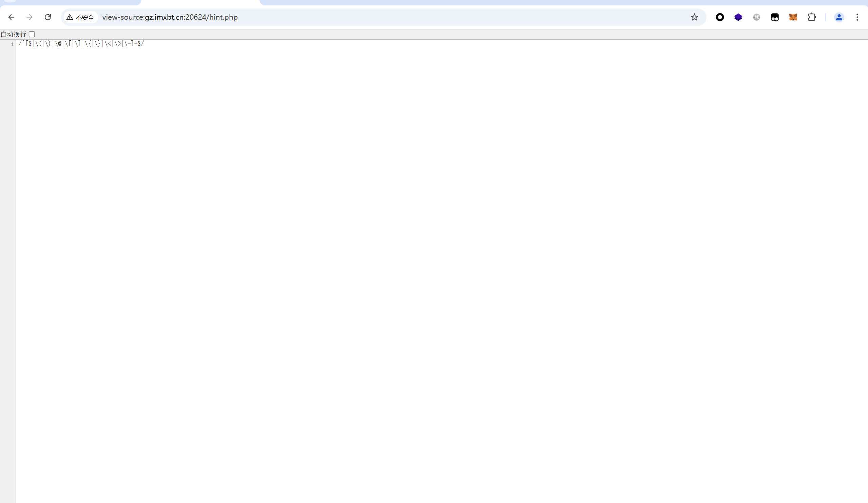The height and width of the screenshot is (503, 868).
Task: Open the black circle extension icon
Action: pyautogui.click(x=719, y=17)
